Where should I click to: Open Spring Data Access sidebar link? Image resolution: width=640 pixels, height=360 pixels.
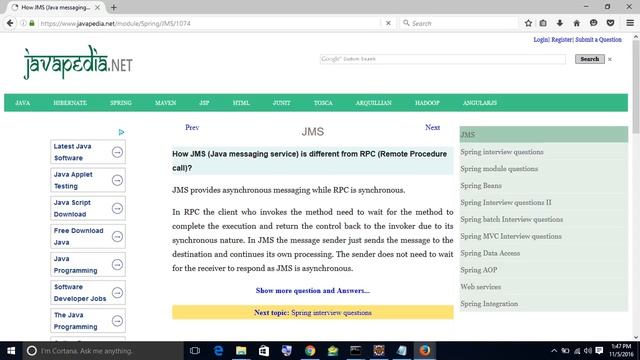[490, 253]
